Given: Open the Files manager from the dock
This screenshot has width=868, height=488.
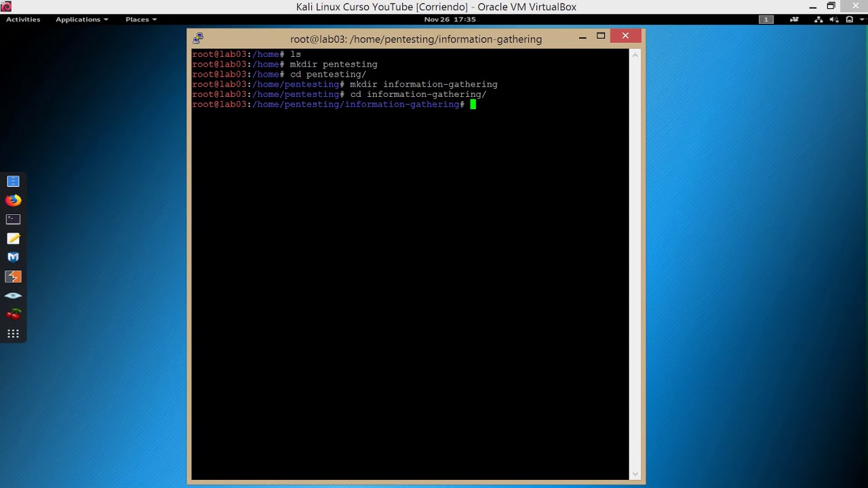Looking at the screenshot, I should click(x=13, y=181).
